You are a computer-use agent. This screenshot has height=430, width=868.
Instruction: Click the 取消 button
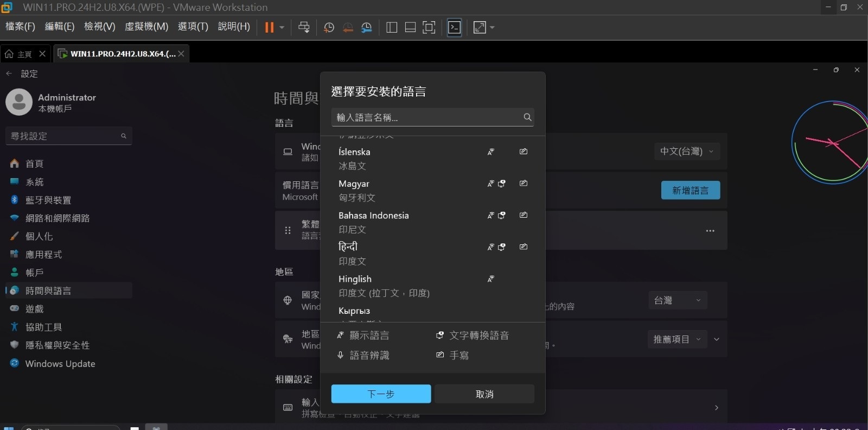point(484,394)
